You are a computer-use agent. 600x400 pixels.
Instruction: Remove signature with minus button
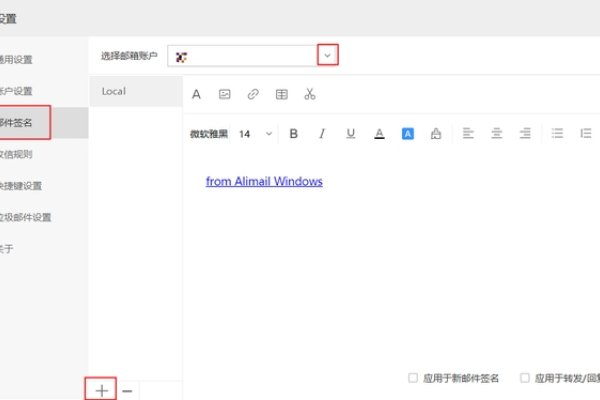click(x=127, y=391)
